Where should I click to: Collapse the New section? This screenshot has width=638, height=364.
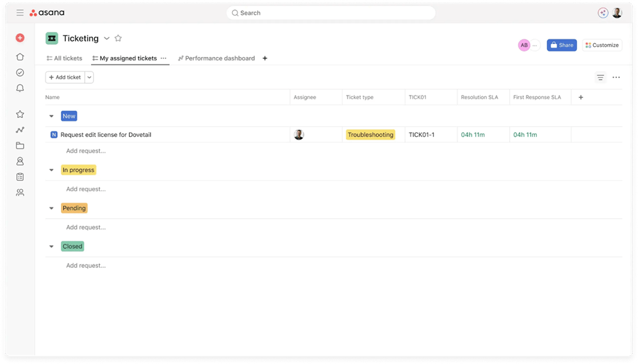pos(52,116)
